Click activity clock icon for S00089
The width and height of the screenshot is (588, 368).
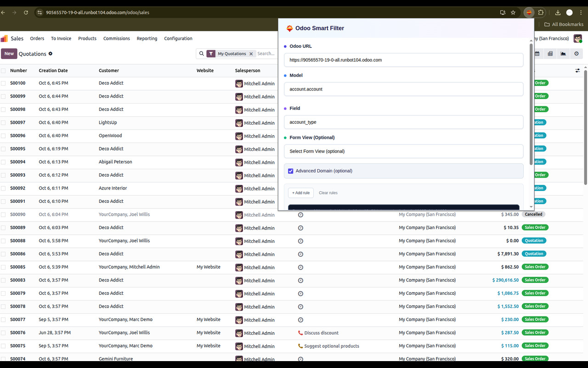pyautogui.click(x=300, y=228)
